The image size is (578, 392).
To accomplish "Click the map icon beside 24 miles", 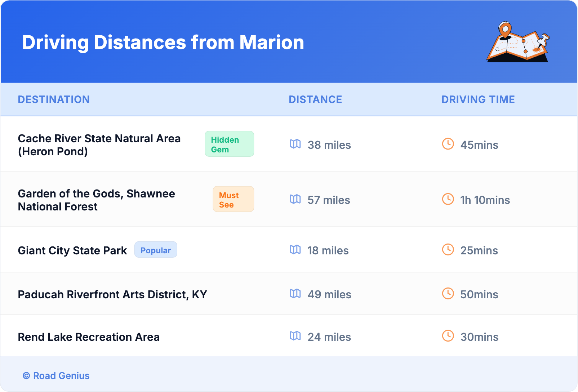I will tap(295, 336).
